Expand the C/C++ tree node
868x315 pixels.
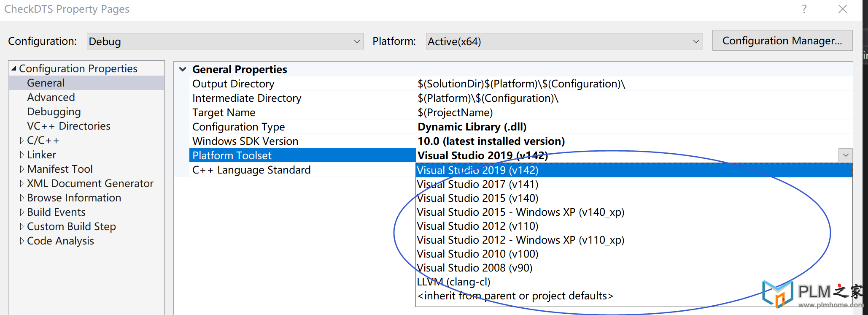pos(22,141)
